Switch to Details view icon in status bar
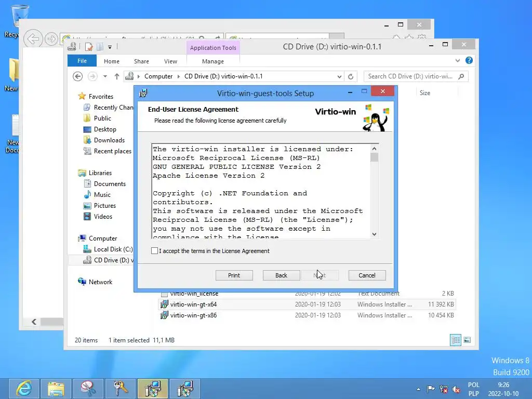 (455, 340)
